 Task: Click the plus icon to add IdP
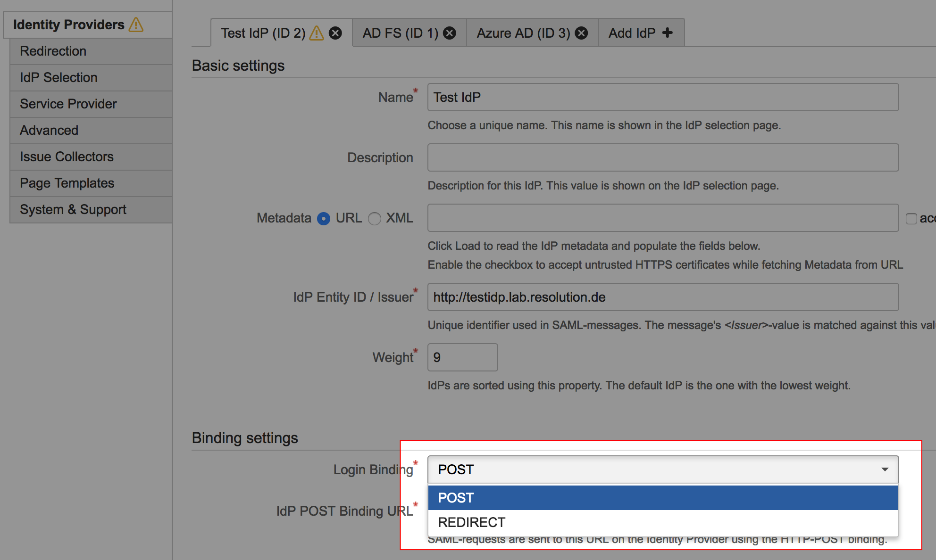click(667, 33)
